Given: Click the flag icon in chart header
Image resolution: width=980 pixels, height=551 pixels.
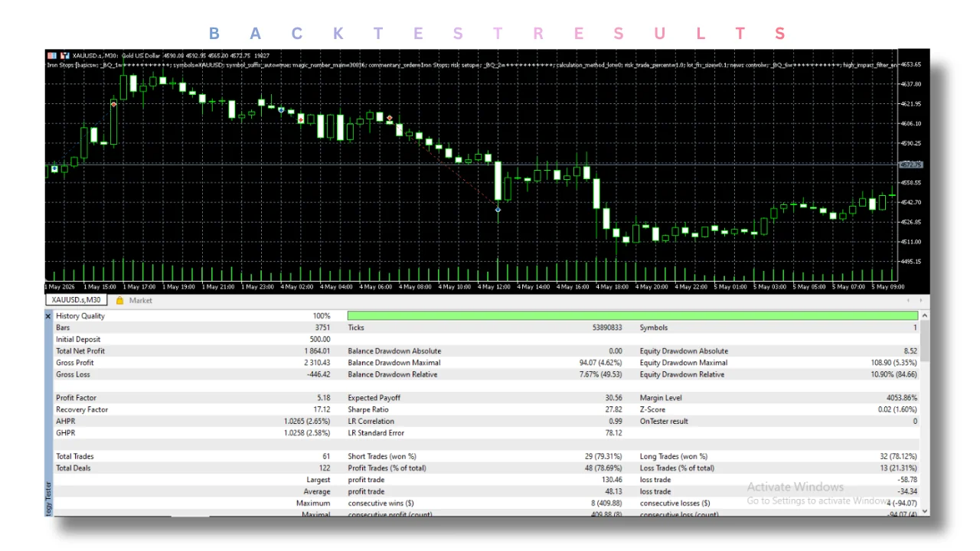Looking at the screenshot, I should [x=51, y=56].
